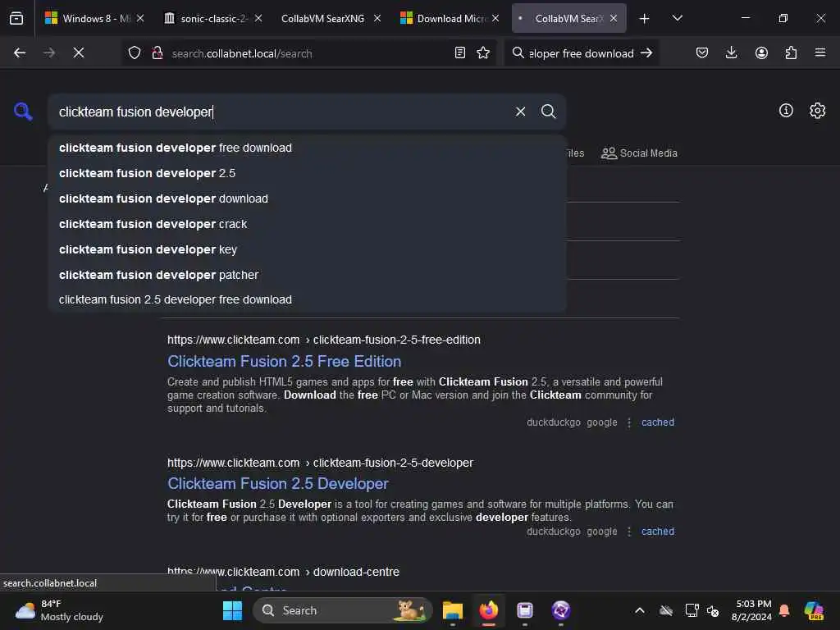Open File Explorer from the taskbar
Screen dimensions: 840x630
[x=453, y=610]
